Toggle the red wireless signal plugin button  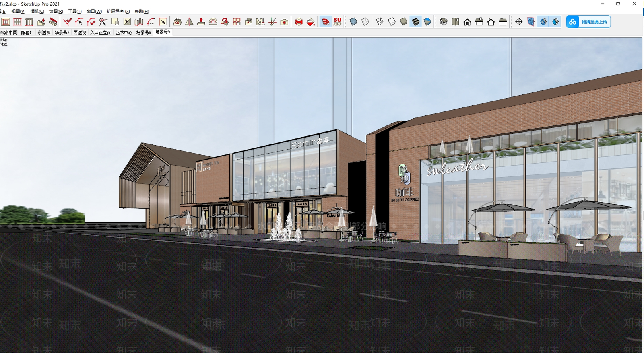[x=325, y=22]
